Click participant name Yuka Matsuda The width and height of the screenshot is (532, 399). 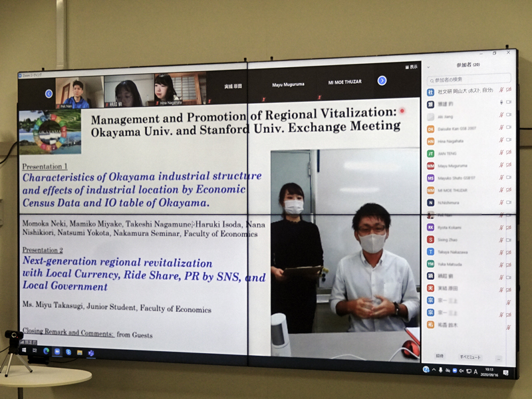point(450,264)
